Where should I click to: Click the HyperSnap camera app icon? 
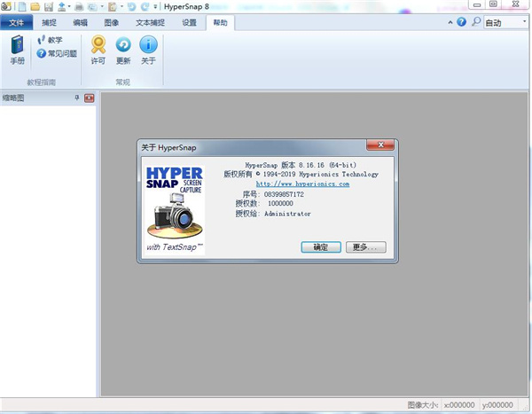point(6,6)
